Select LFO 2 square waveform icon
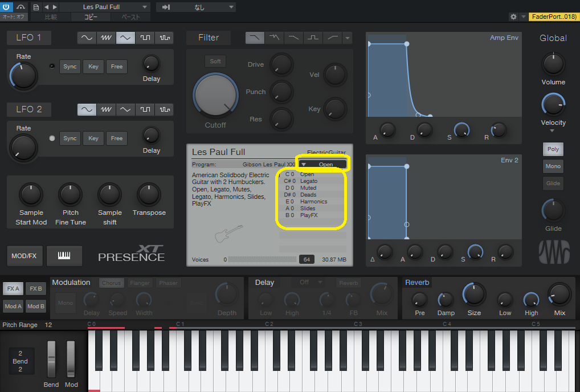This screenshot has width=580, height=392. [145, 109]
